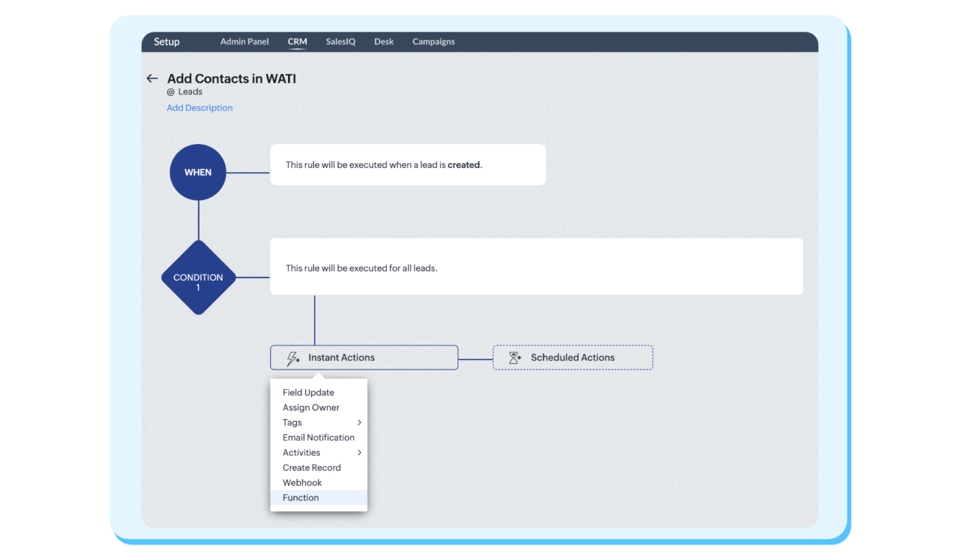Click the lightning icon on Instant Actions
This screenshot has height=560, width=960.
click(x=293, y=357)
